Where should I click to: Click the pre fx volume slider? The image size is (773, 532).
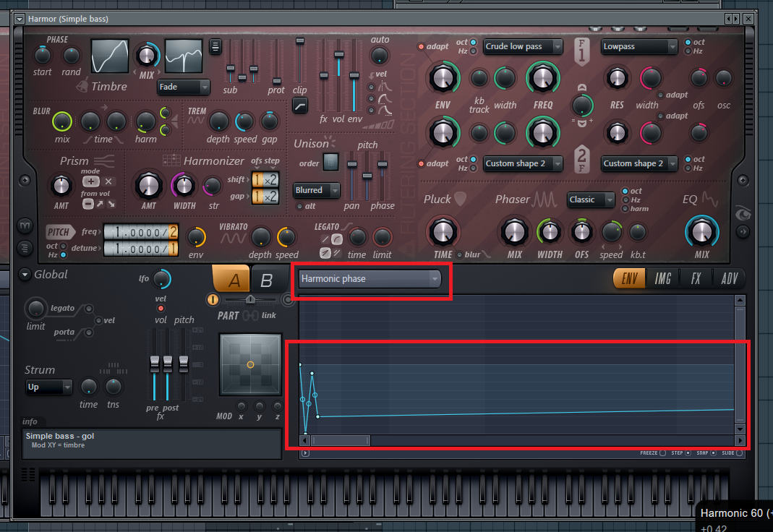(154, 364)
